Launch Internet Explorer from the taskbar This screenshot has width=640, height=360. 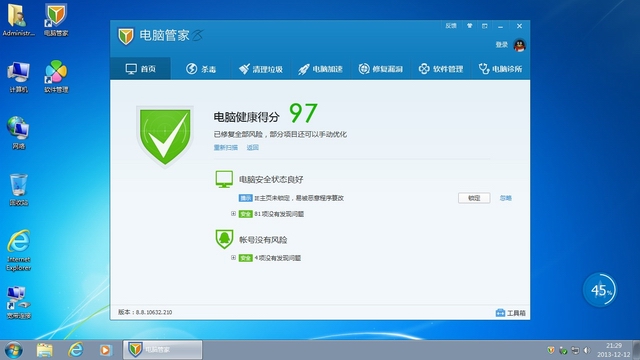[76, 350]
